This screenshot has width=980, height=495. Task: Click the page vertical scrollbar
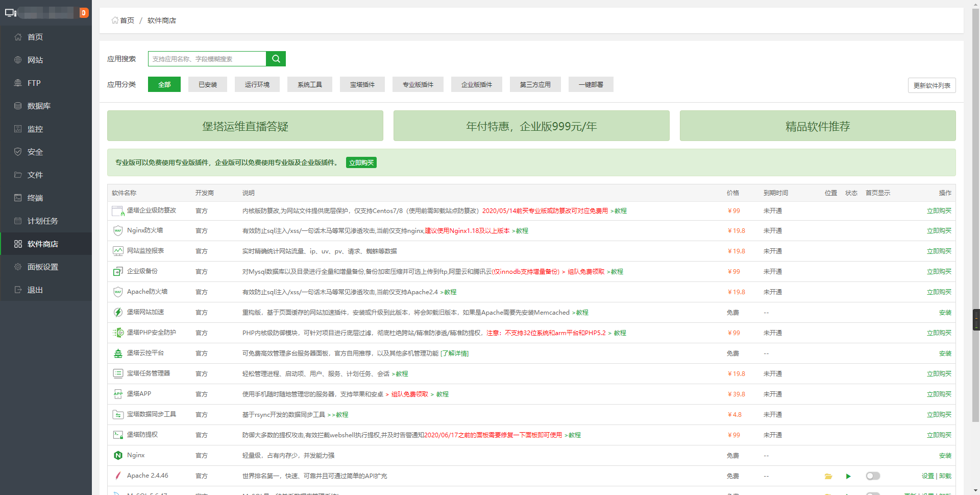click(x=975, y=215)
